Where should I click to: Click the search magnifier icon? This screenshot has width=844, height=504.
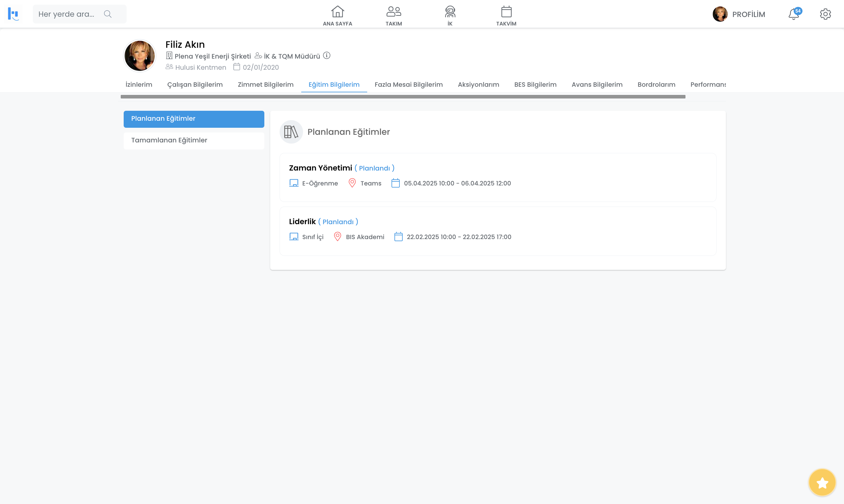point(108,14)
